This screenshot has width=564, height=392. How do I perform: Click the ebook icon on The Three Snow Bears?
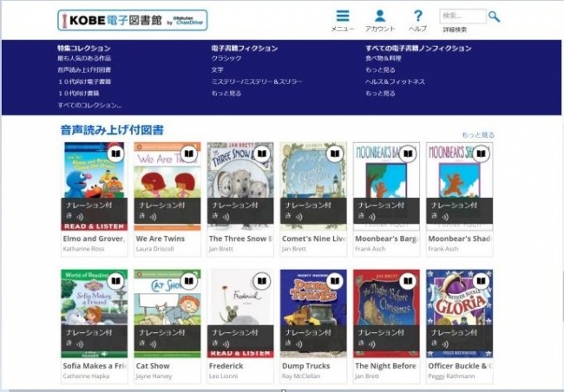[x=261, y=154]
